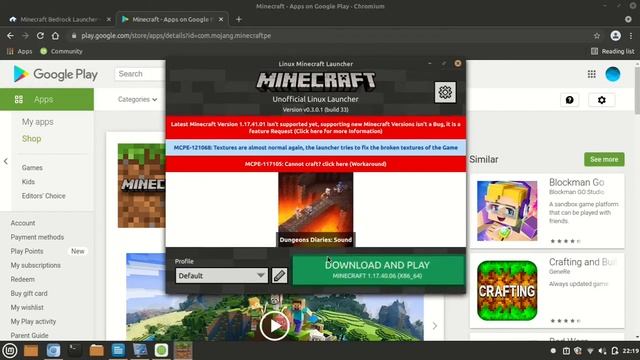Show the next screenshot with the right chevron
The height and width of the screenshot is (360, 640).
(x=435, y=326)
